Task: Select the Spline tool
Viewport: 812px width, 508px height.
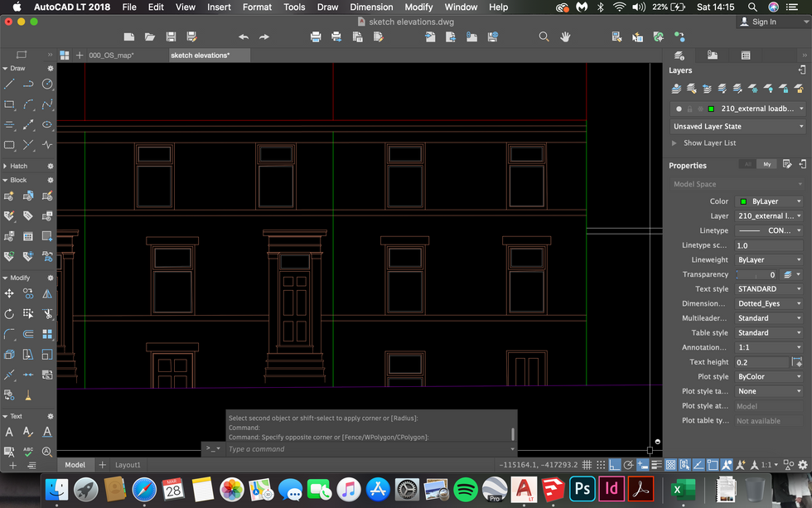Action: pos(47,104)
